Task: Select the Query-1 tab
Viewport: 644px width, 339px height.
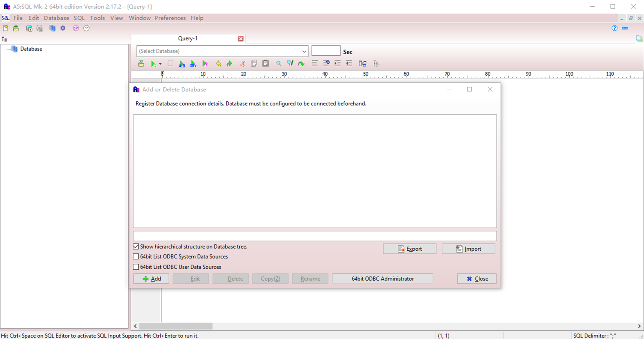Action: click(x=188, y=39)
